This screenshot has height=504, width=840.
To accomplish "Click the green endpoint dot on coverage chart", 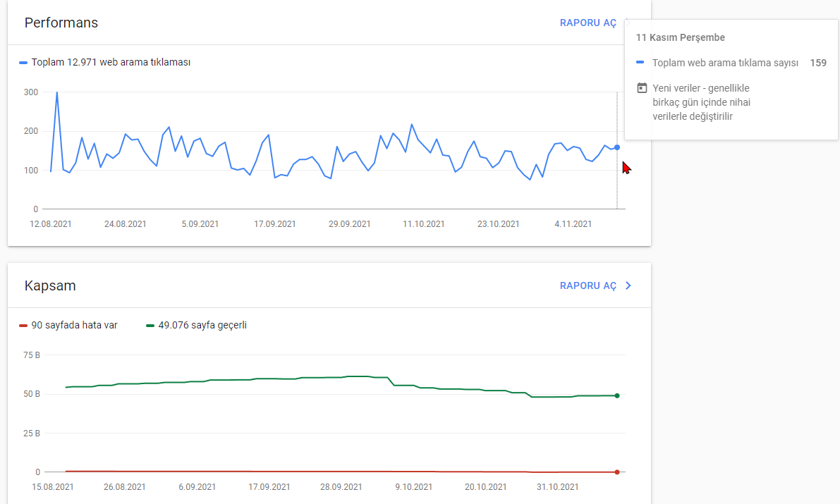I will pos(617,396).
